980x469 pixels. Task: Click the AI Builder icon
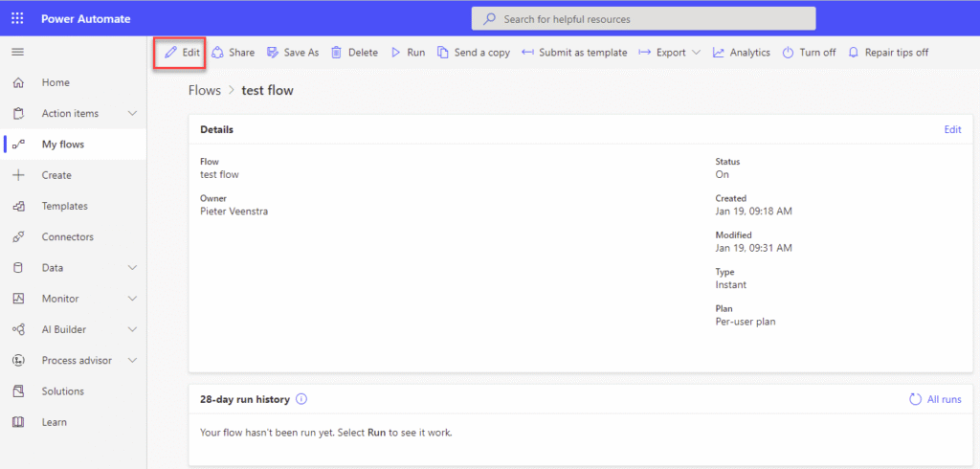click(18, 329)
